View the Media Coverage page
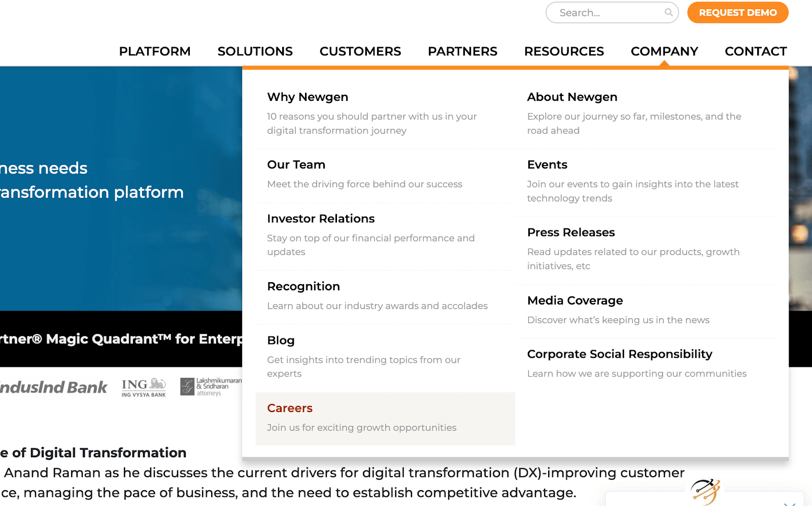 tap(575, 300)
